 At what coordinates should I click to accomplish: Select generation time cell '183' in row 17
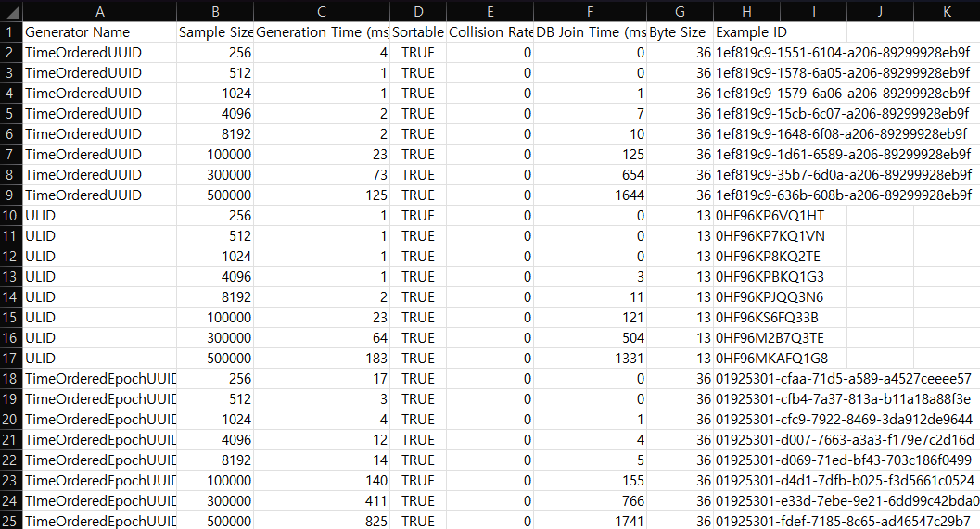point(321,358)
